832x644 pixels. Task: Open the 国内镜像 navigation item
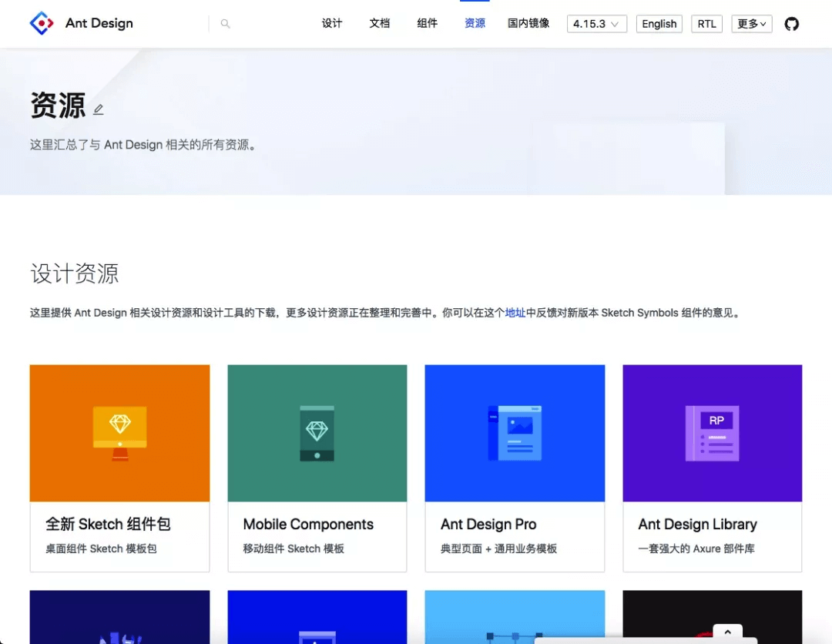tap(528, 23)
